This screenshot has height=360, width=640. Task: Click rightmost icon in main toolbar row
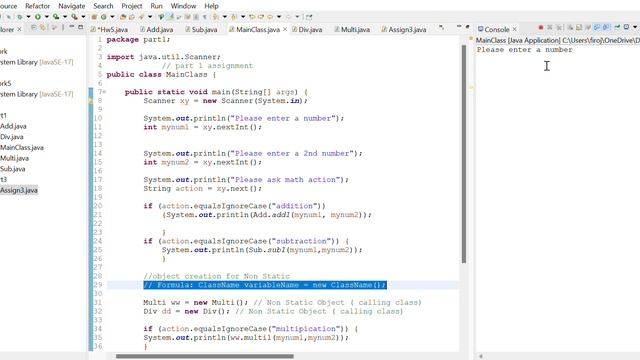point(309,17)
